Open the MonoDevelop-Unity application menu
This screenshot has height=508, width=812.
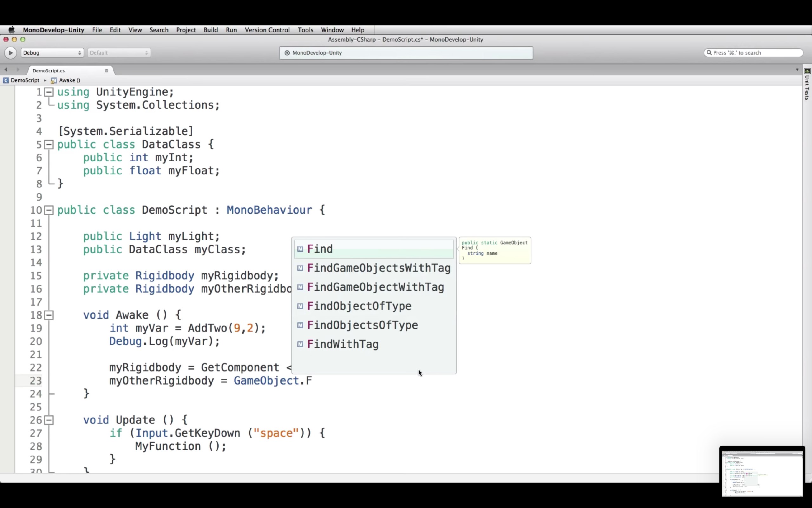53,30
